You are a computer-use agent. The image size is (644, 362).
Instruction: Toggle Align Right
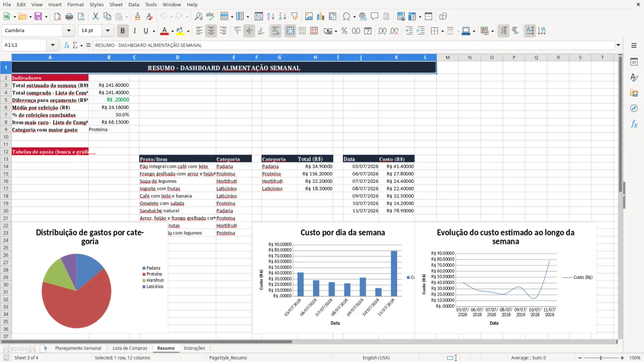pyautogui.click(x=223, y=31)
